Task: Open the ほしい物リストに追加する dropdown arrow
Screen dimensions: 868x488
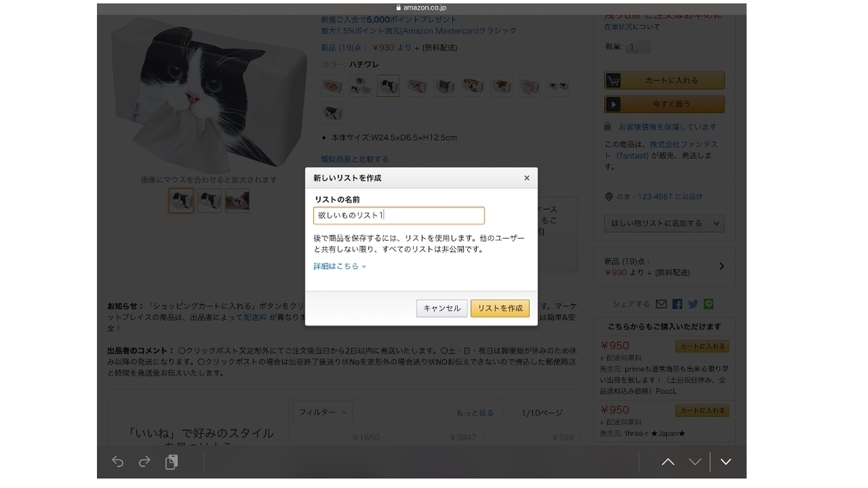Action: click(717, 223)
